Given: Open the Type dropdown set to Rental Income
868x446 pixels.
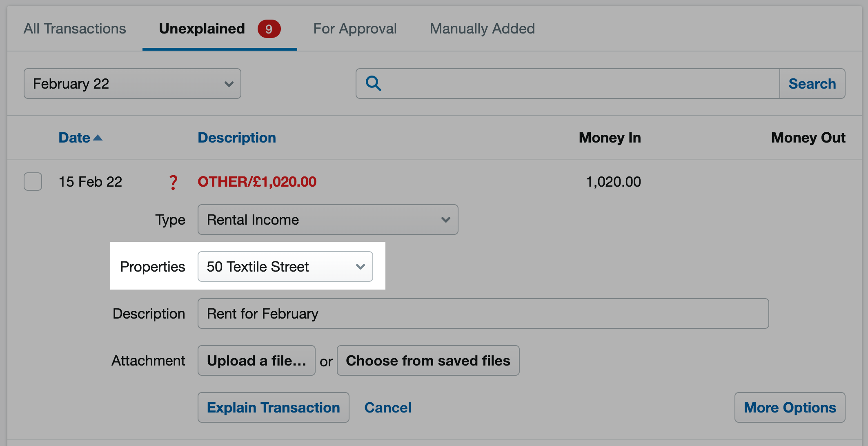Looking at the screenshot, I should 328,219.
